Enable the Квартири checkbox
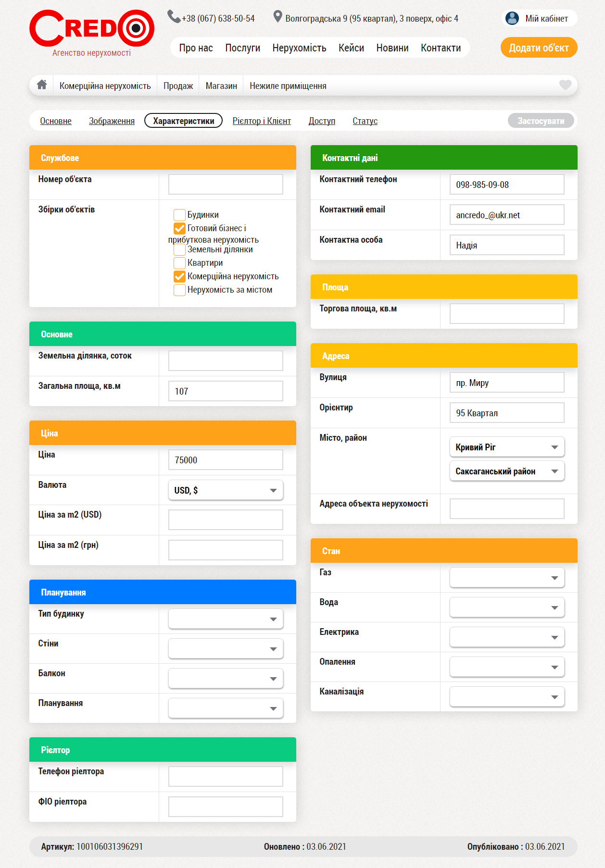This screenshot has height=868, width=605. tap(179, 263)
